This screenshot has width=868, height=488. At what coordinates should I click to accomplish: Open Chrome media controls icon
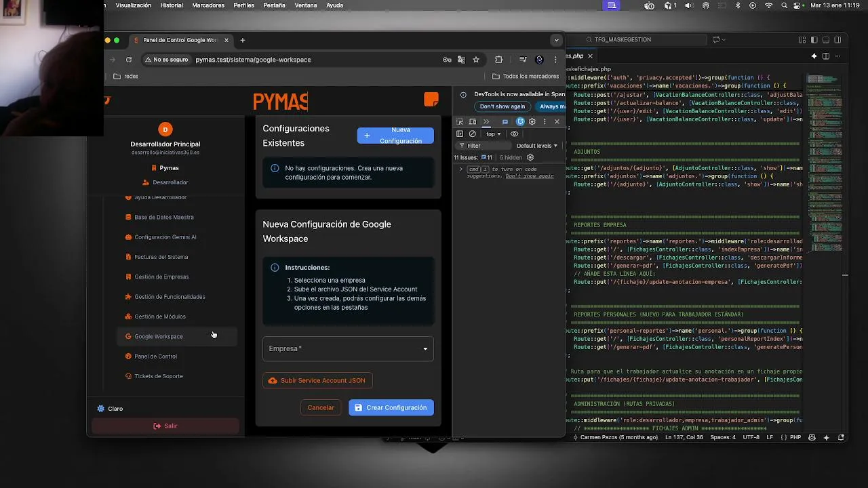[x=523, y=60]
